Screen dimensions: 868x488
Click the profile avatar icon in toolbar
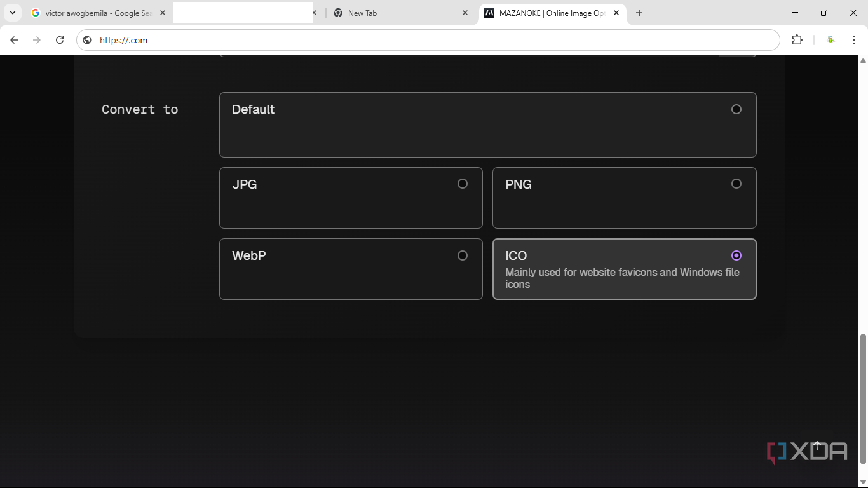(x=831, y=40)
